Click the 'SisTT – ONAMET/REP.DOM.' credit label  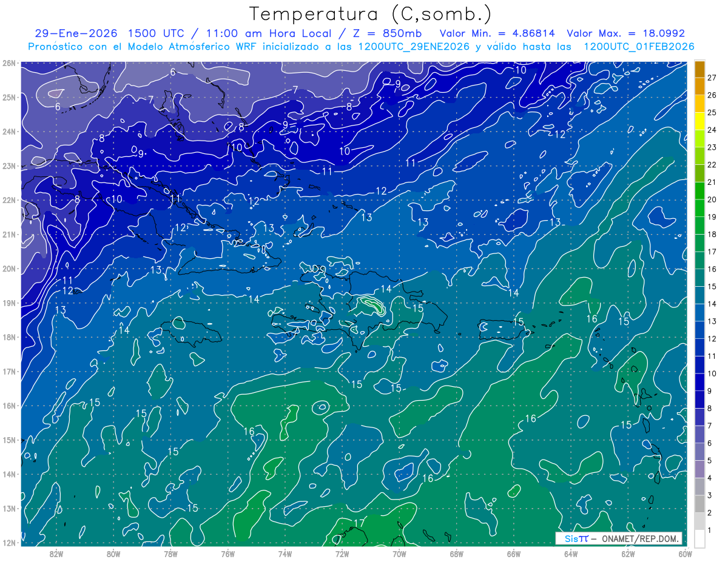619,539
